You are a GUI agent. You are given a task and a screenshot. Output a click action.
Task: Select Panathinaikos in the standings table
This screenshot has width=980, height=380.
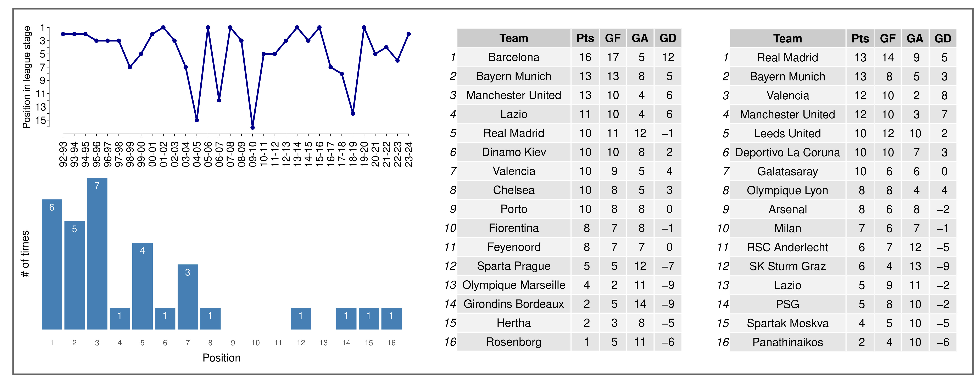(787, 342)
